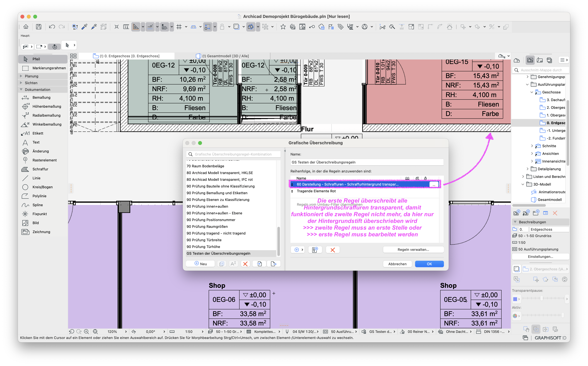588x366 pixels.
Task: Select the Radialbemaßung tool
Action: pyautogui.click(x=43, y=115)
